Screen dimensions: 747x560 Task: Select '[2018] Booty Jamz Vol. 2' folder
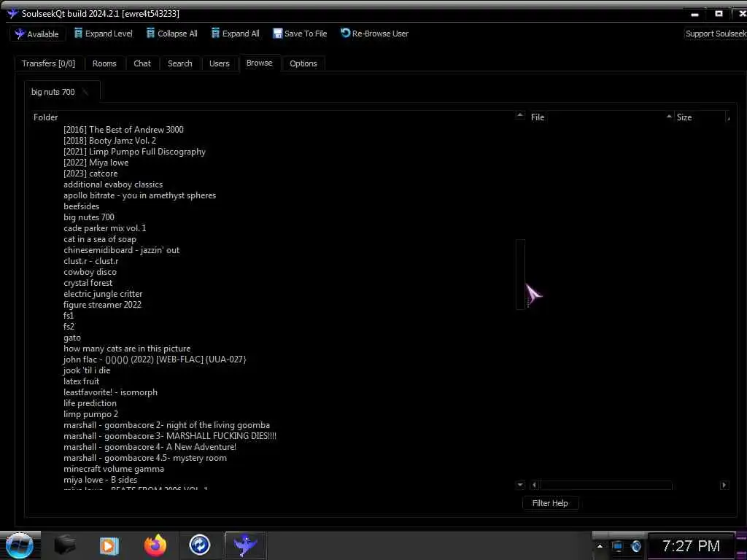109,141
